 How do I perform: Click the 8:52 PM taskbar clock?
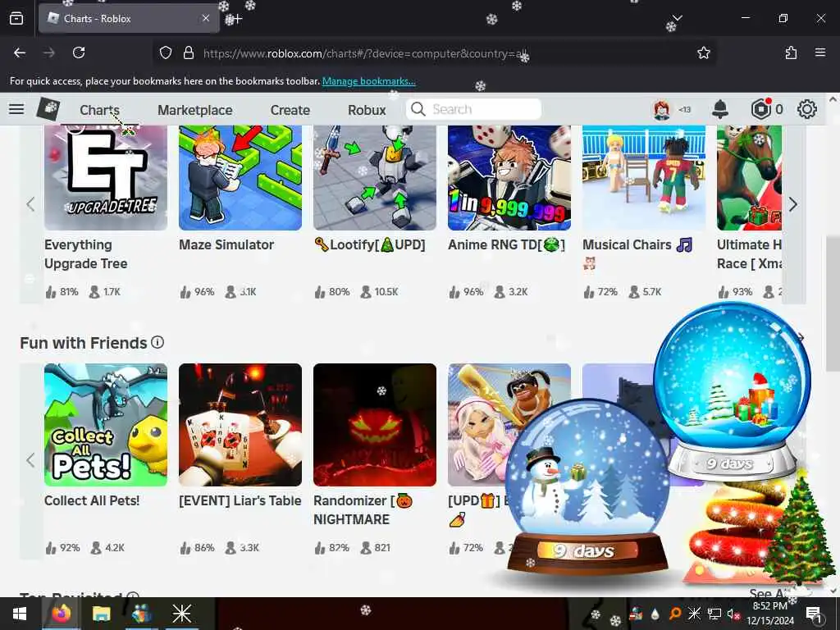769,614
